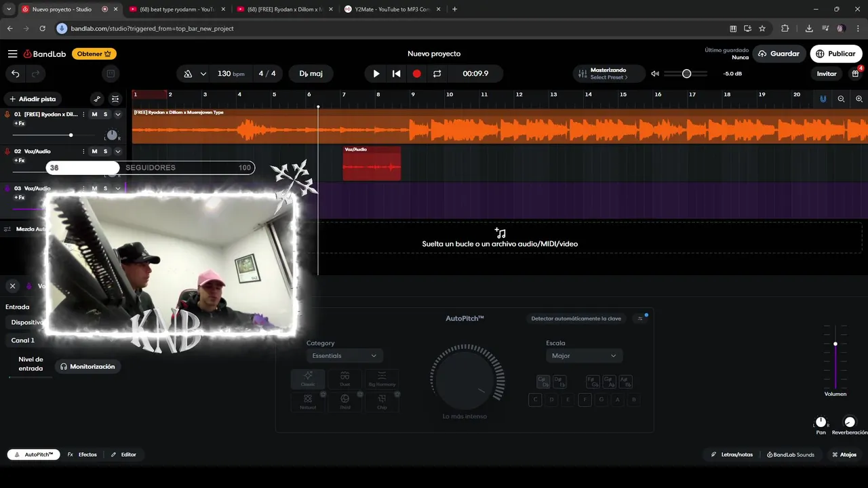868x488 pixels.
Task: Toggle loop cycle mode
Action: pyautogui.click(x=437, y=74)
